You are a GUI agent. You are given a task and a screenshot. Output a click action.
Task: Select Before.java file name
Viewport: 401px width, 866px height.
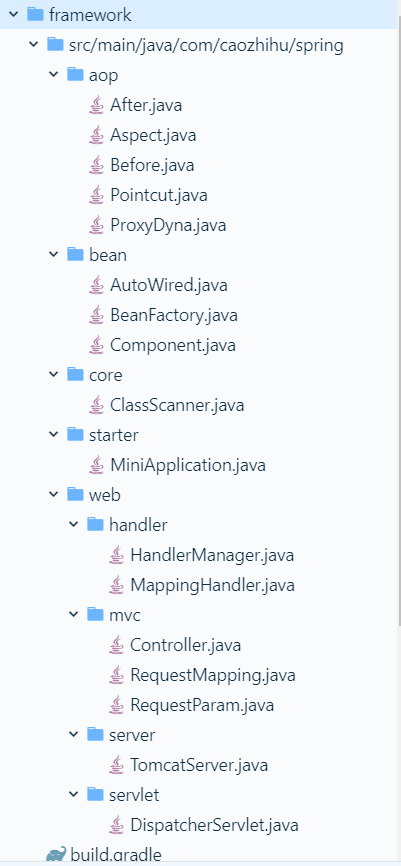[x=152, y=165]
